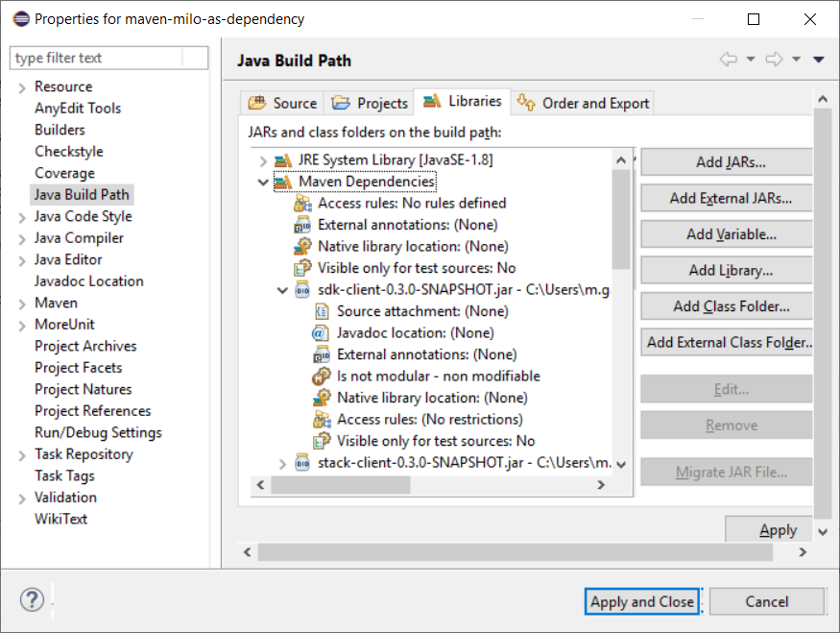Viewport: 840px width, 633px height.
Task: Click the forward navigation arrow icon
Action: (774, 59)
